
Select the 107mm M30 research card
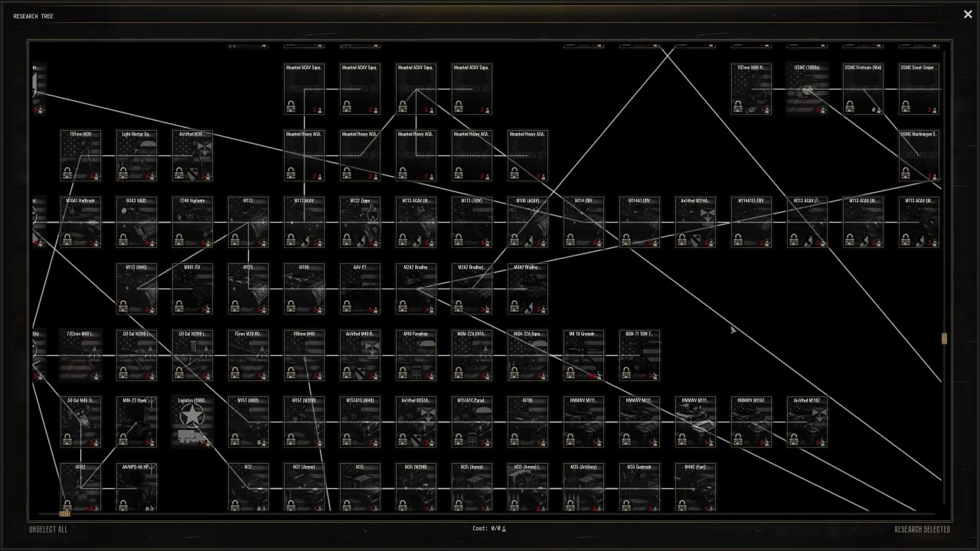pos(80,155)
